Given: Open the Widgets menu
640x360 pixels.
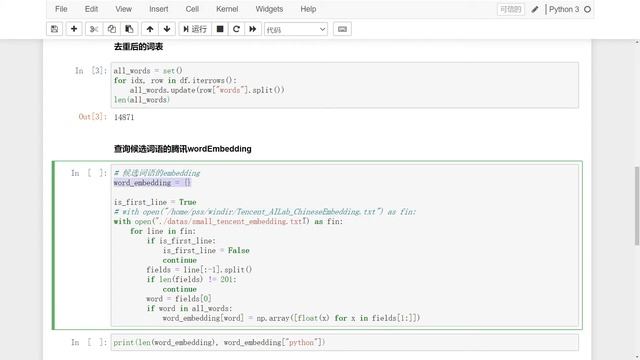Looking at the screenshot, I should 269,9.
